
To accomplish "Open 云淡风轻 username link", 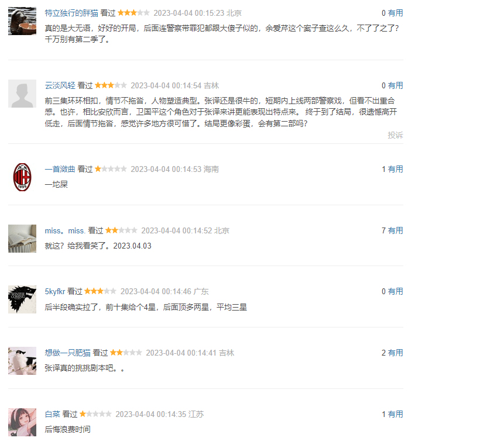I will 60,85.
